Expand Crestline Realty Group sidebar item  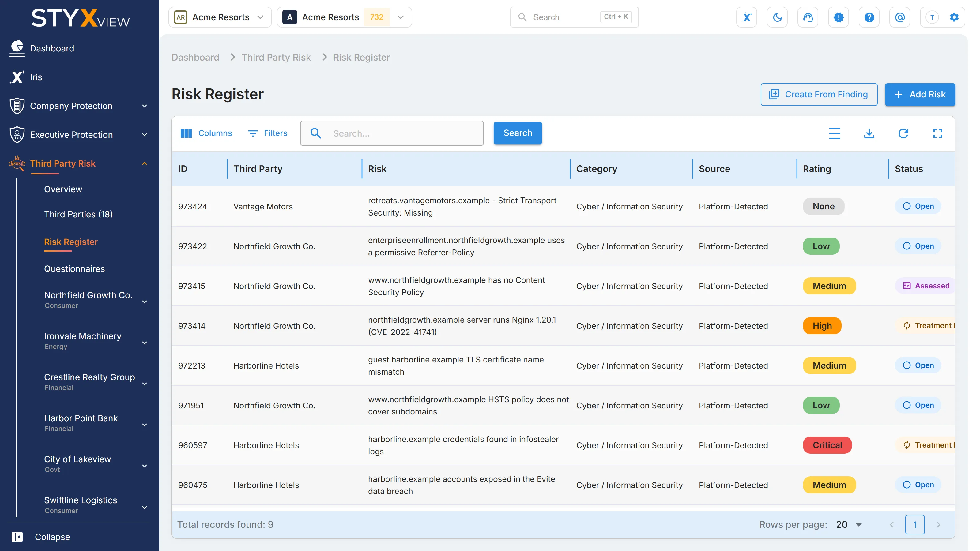click(x=145, y=384)
